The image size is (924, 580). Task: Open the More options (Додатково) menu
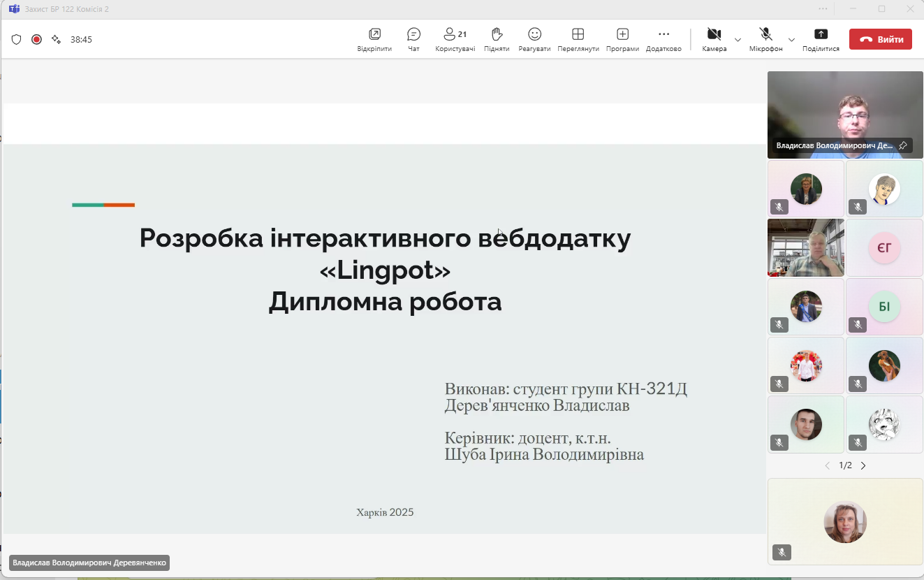point(663,39)
